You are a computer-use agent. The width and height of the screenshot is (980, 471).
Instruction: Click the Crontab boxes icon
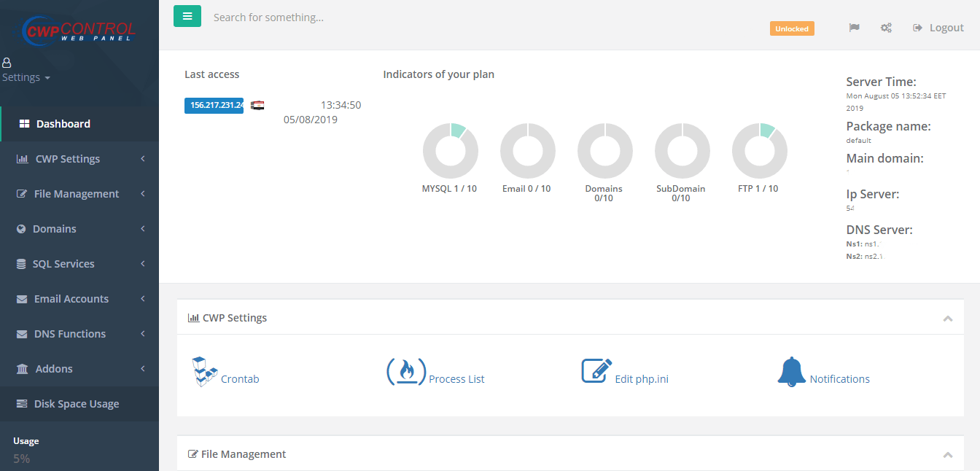pos(205,371)
